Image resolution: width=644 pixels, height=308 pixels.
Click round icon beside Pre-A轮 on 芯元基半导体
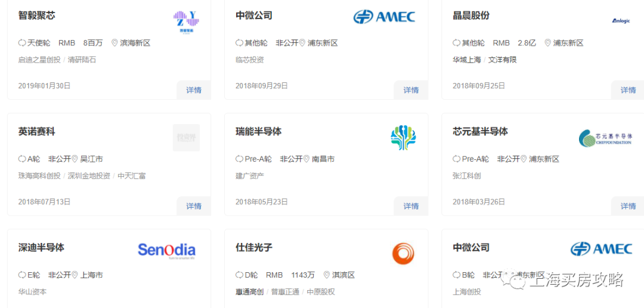point(456,159)
